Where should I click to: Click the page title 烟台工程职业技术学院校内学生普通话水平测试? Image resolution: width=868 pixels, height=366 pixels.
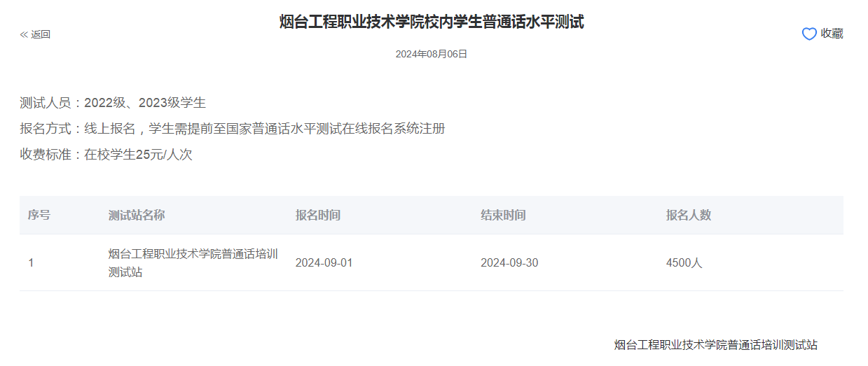[432, 22]
